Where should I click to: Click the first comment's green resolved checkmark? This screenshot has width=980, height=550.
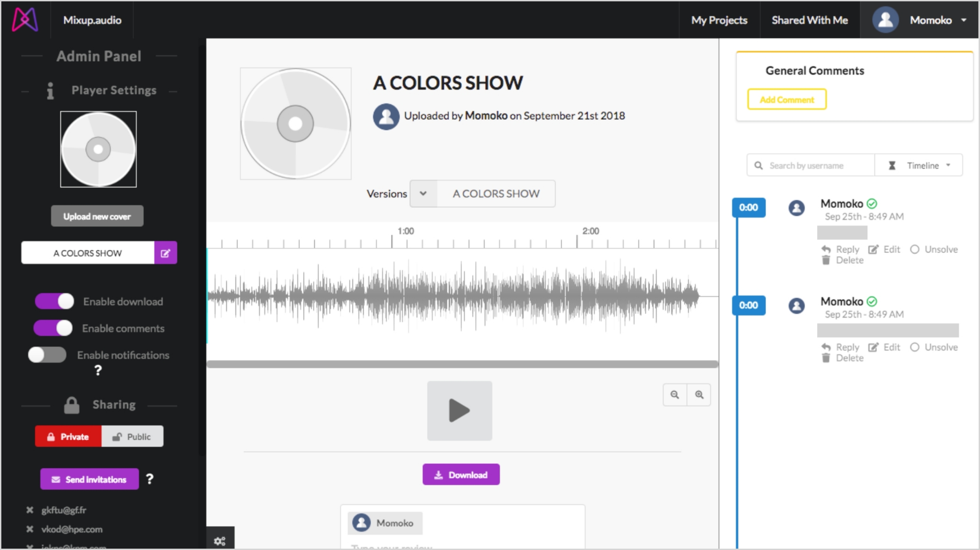coord(872,204)
